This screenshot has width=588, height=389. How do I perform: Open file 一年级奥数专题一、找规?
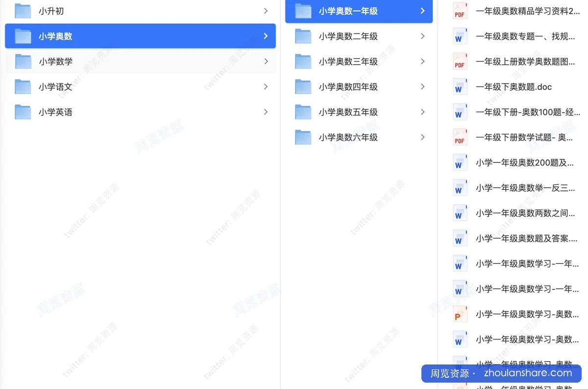pos(525,36)
